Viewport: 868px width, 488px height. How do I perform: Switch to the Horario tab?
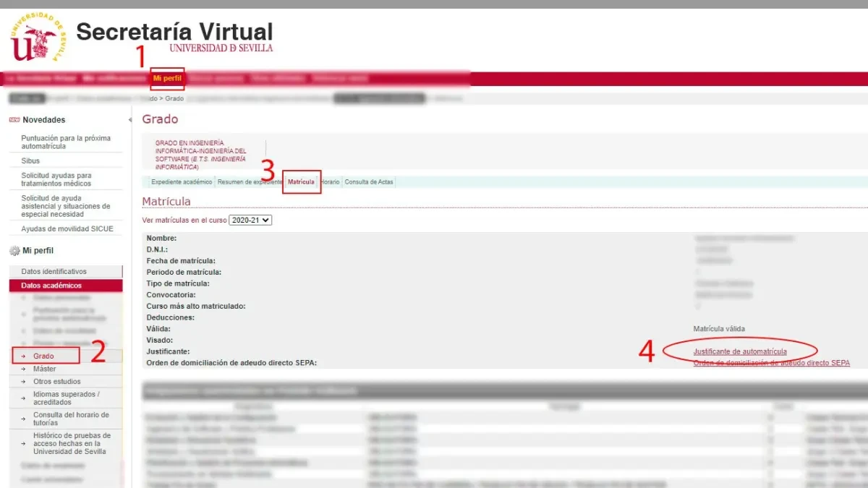click(330, 182)
